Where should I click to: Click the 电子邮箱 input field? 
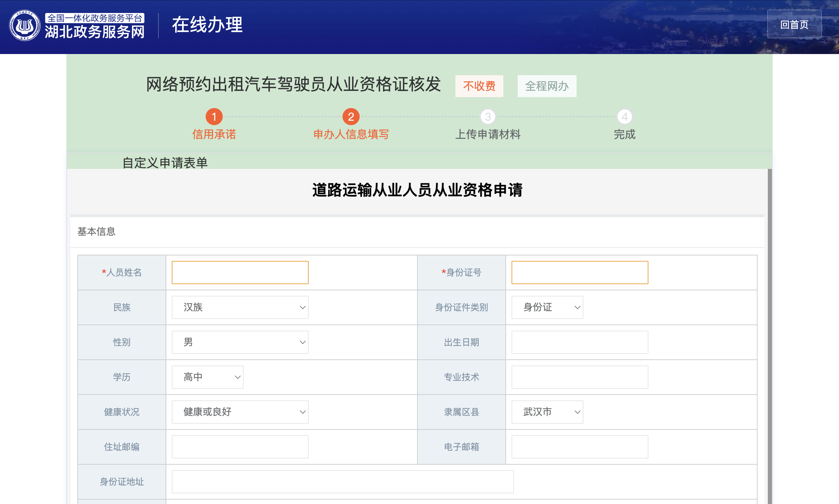pyautogui.click(x=580, y=447)
